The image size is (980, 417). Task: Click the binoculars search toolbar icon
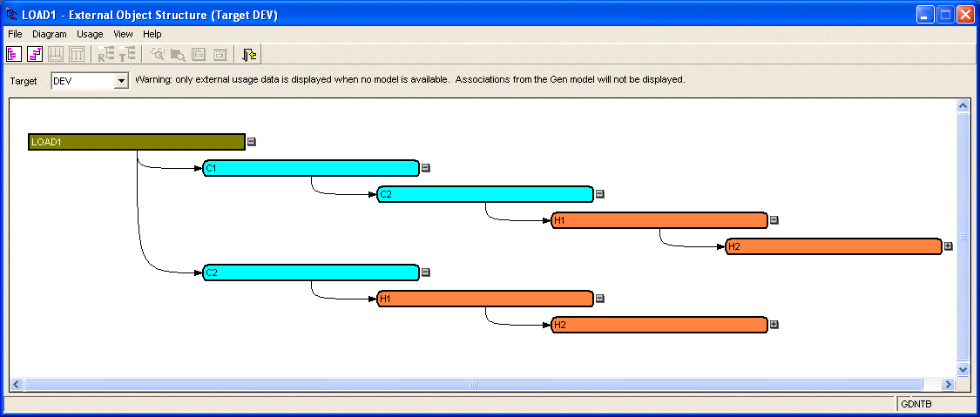157,54
